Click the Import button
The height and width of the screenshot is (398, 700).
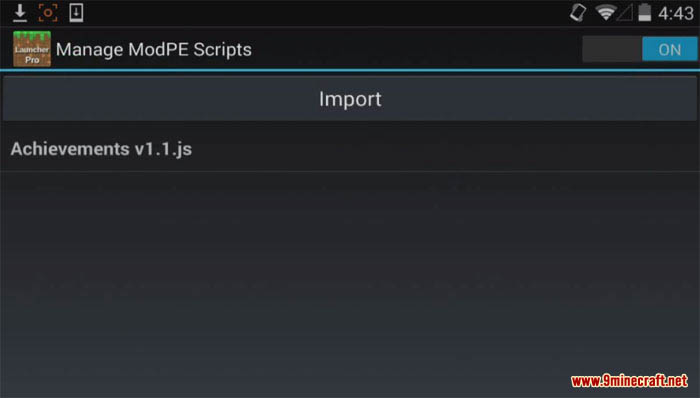point(350,99)
